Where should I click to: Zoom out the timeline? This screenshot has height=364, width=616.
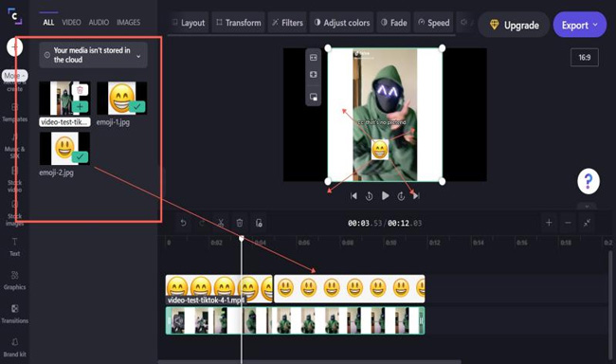pos(568,223)
